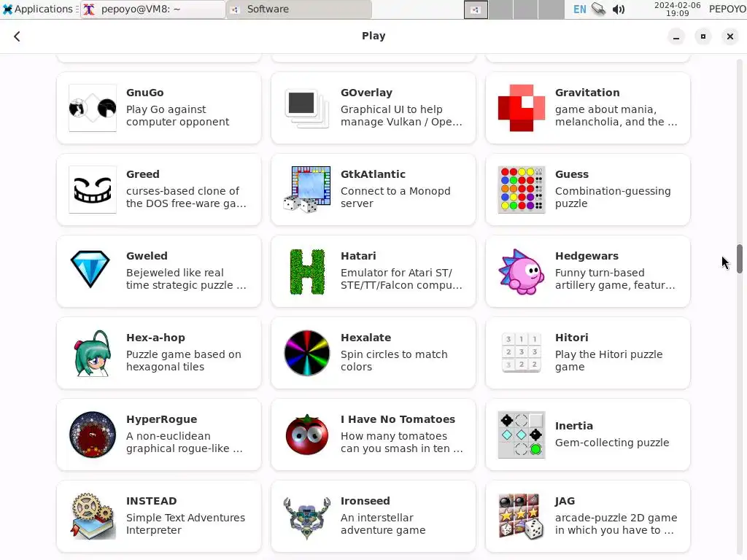
Task: Open the GnuGo title text
Action: [x=145, y=93]
